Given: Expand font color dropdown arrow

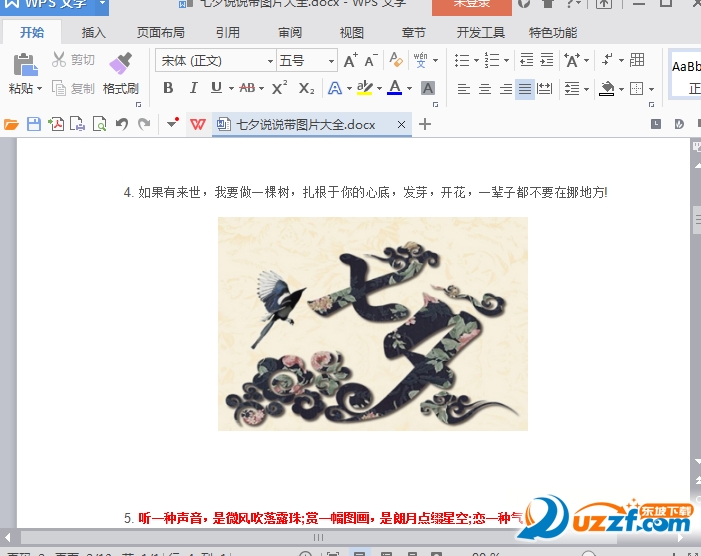Looking at the screenshot, I should 409,88.
